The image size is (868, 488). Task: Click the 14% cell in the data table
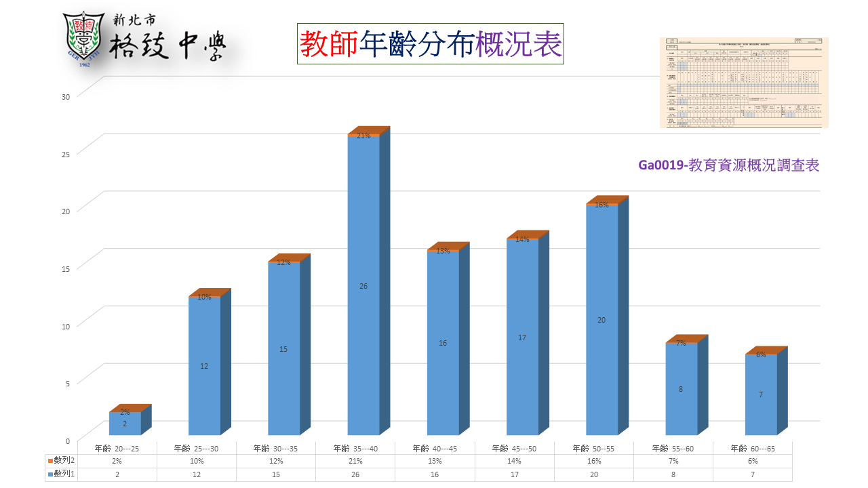pyautogui.click(x=514, y=461)
